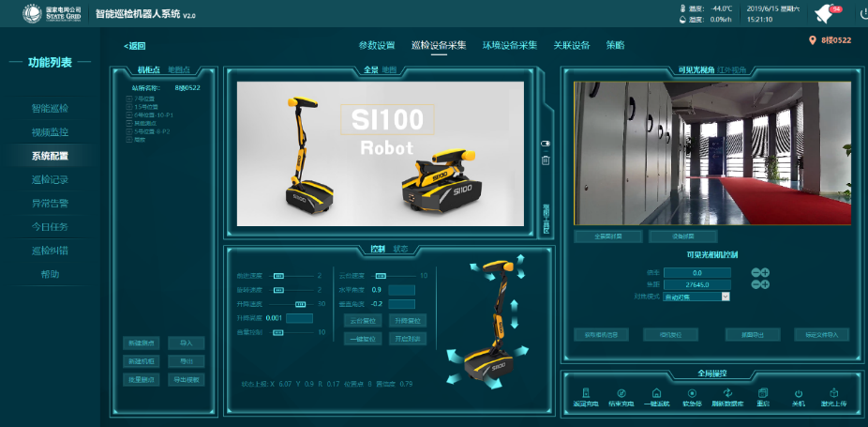This screenshot has width=868, height=427.
Task: Click the gimbal tilt-up arrow at top right
Action: pos(520,260)
